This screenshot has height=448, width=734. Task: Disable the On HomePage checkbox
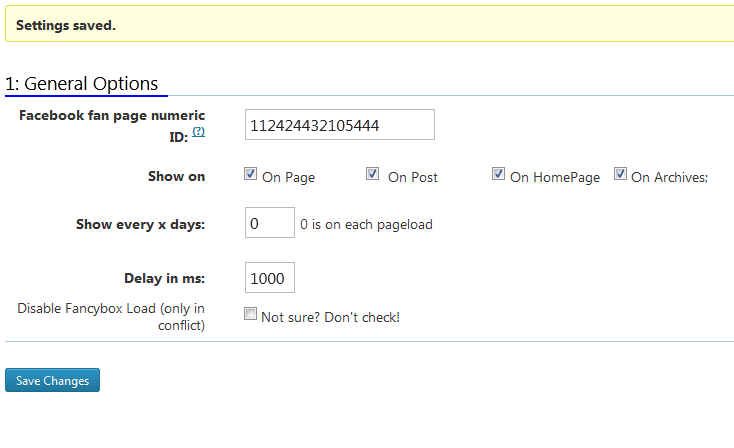(499, 174)
